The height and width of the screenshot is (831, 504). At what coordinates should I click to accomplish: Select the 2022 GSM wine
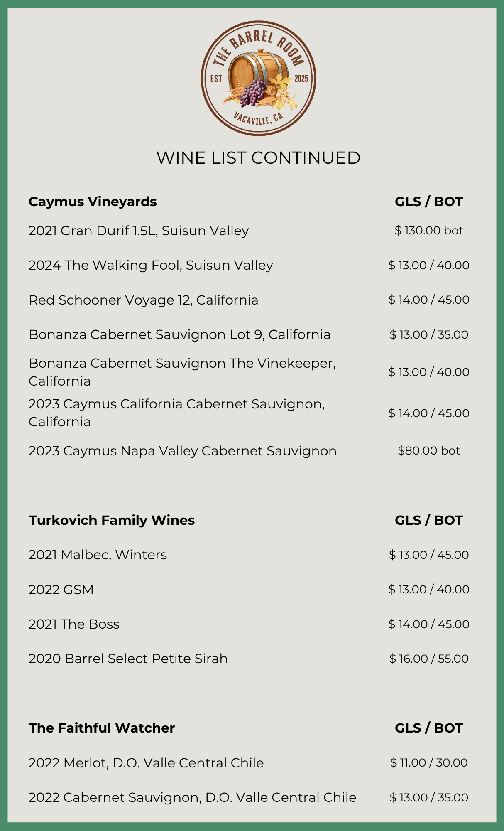61,590
